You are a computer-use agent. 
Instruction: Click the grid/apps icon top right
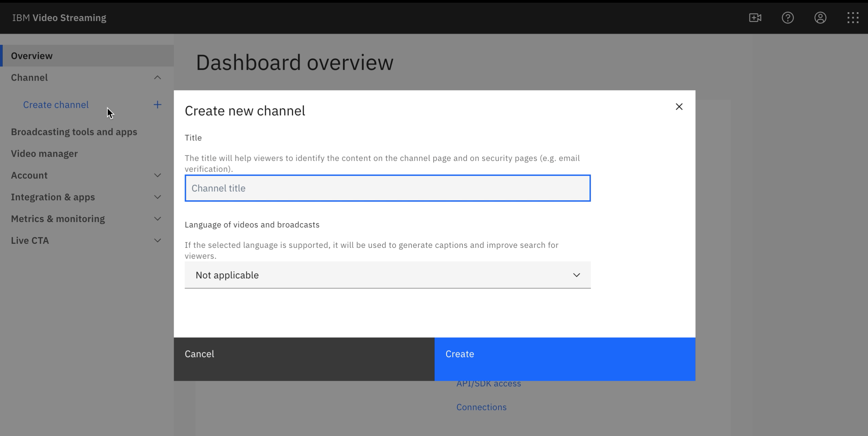[x=852, y=18]
